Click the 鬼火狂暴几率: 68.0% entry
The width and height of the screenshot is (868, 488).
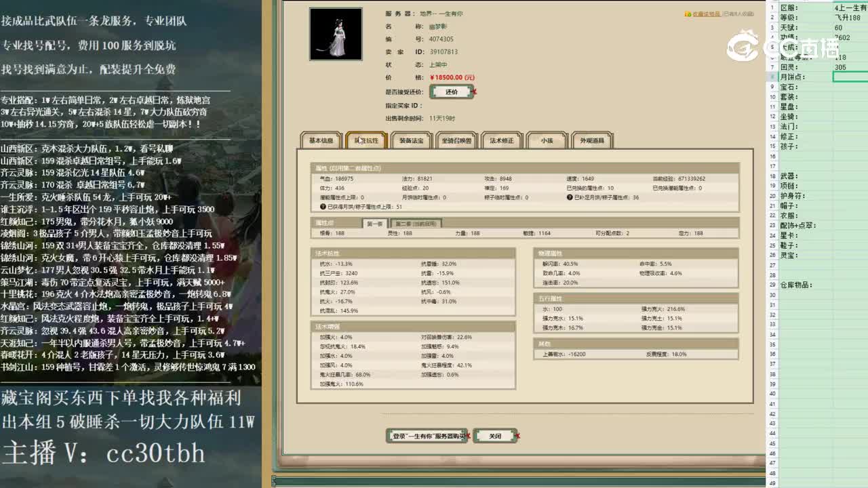pyautogui.click(x=345, y=375)
